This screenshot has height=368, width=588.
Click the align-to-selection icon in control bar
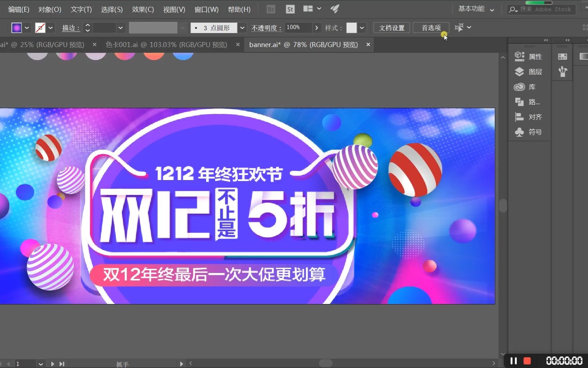point(459,27)
